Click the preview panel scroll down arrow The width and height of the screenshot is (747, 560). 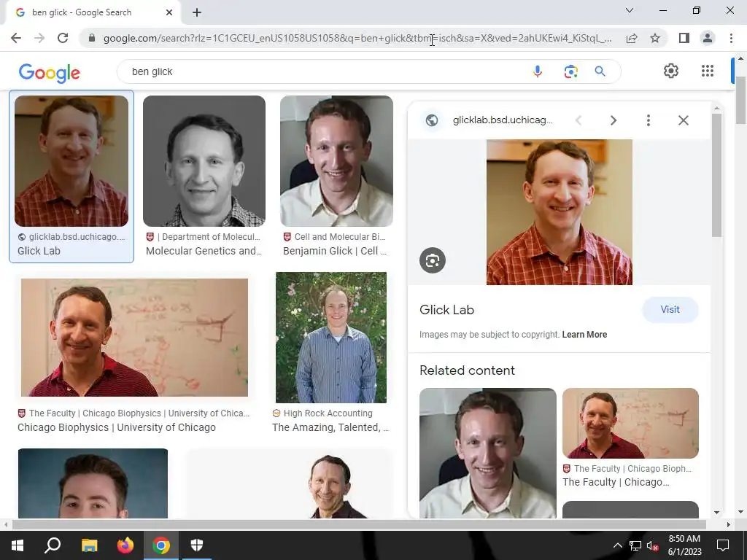pyautogui.click(x=716, y=513)
